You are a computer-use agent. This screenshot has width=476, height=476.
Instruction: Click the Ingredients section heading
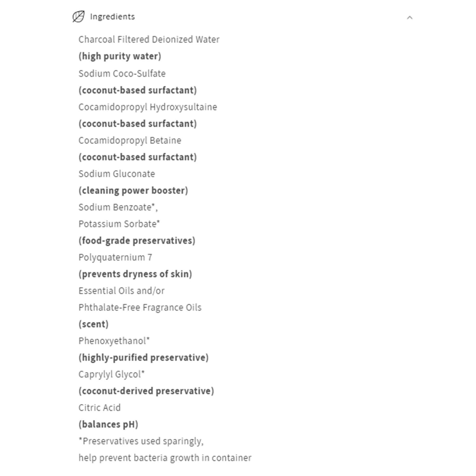[112, 17]
